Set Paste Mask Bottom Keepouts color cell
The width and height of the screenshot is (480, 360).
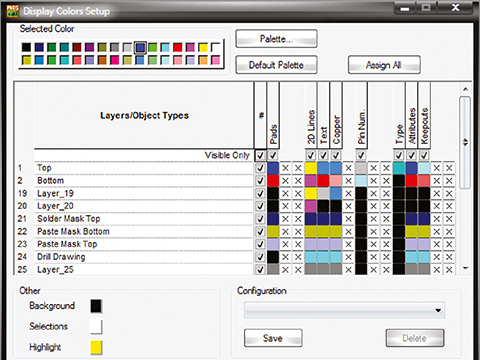pos(424,231)
